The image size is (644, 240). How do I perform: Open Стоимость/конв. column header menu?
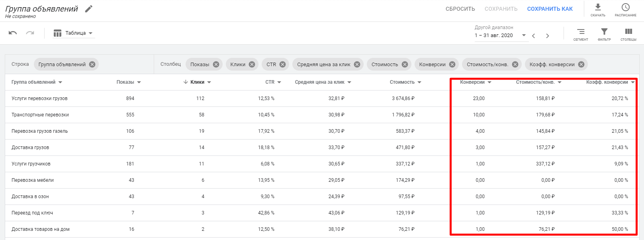(560, 83)
